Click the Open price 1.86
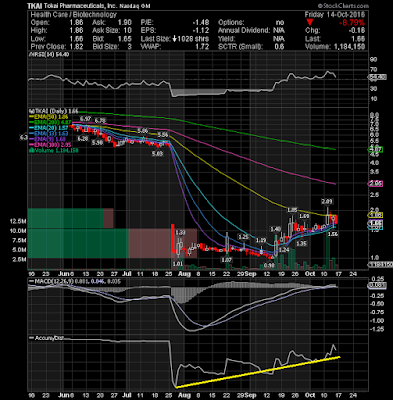This screenshot has width=393, height=400. [77, 23]
